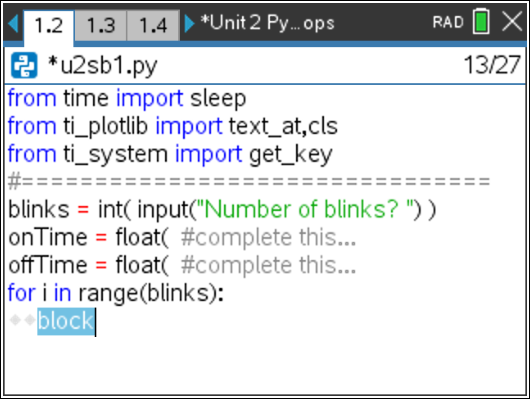Click the *u2sb1.py file name
Viewport: 530px width, 399px height.
pos(103,66)
